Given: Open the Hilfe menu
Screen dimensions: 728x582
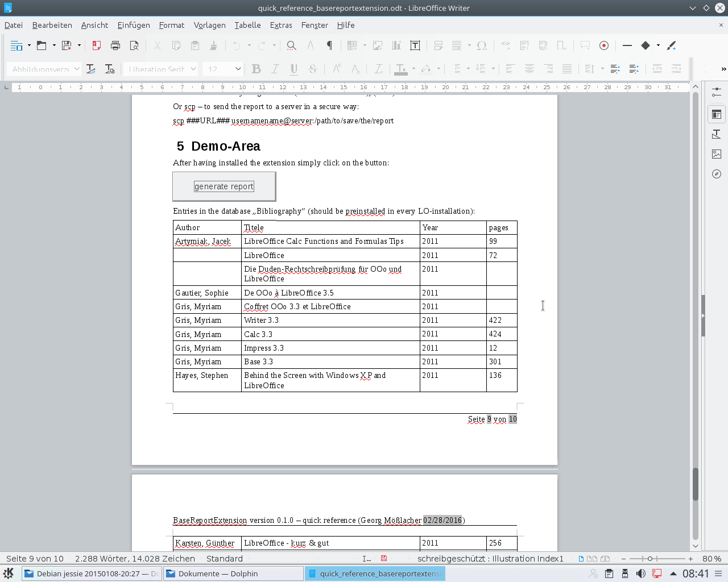Looking at the screenshot, I should (346, 25).
